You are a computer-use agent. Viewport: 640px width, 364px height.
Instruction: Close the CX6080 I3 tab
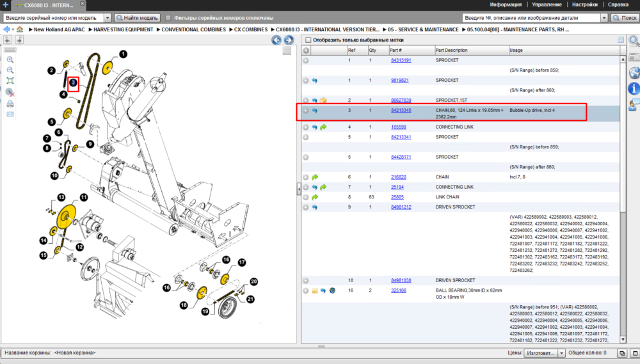coord(82,4)
